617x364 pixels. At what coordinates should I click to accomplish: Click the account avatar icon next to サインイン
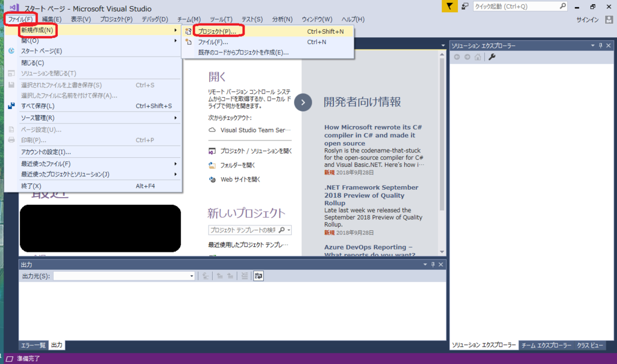[609, 20]
